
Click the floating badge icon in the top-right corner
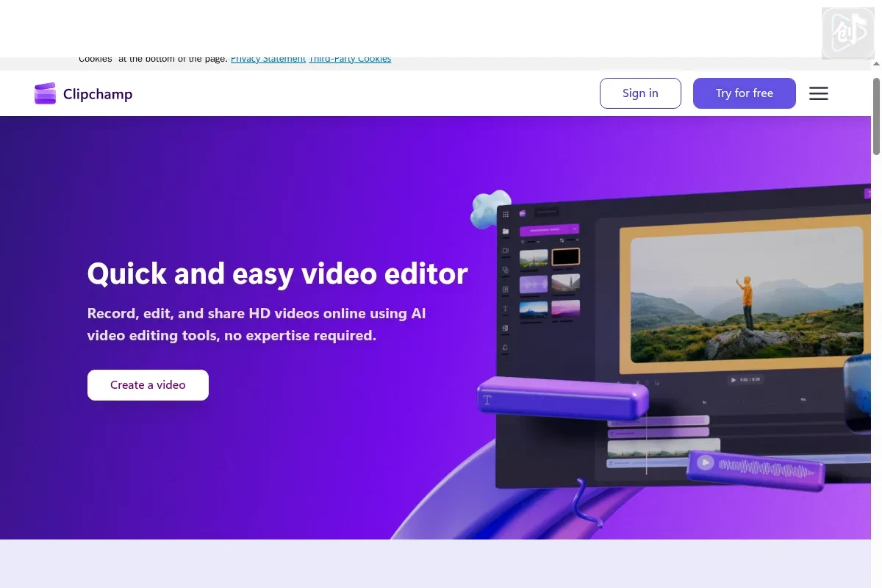[x=847, y=33]
